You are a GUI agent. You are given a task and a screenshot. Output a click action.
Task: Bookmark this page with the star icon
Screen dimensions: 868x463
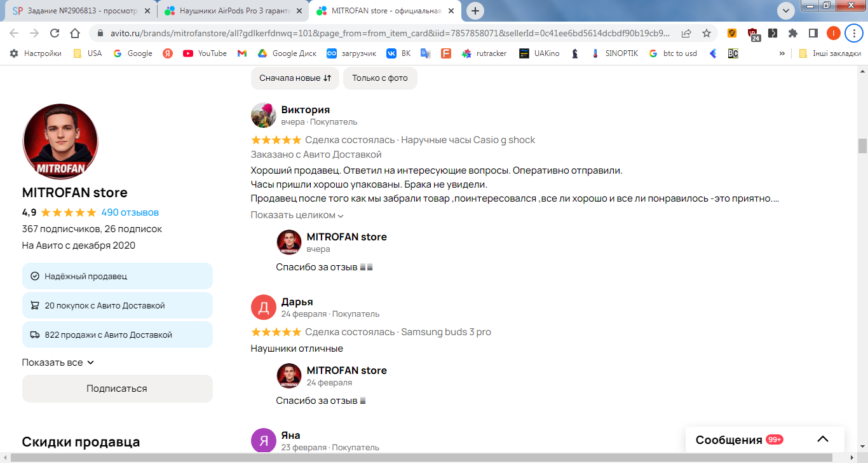click(707, 34)
